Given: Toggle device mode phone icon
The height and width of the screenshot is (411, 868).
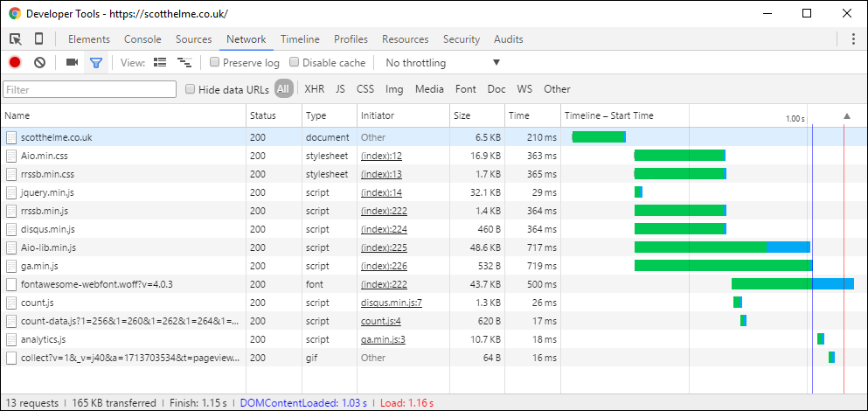Looking at the screenshot, I should pyautogui.click(x=38, y=39).
